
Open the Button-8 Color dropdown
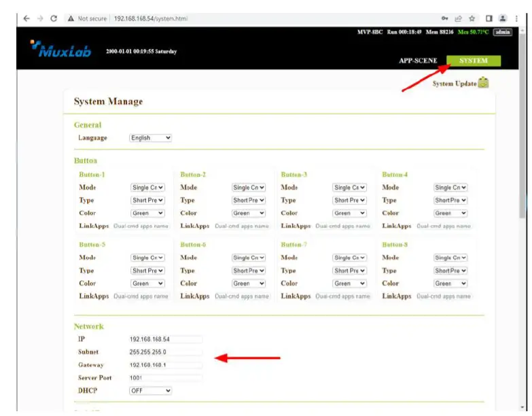(x=450, y=283)
